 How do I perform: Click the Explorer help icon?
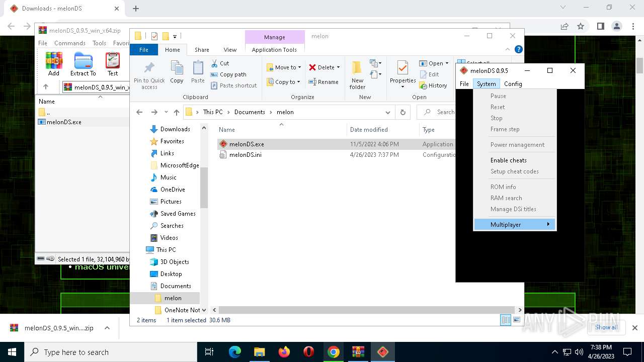click(519, 49)
